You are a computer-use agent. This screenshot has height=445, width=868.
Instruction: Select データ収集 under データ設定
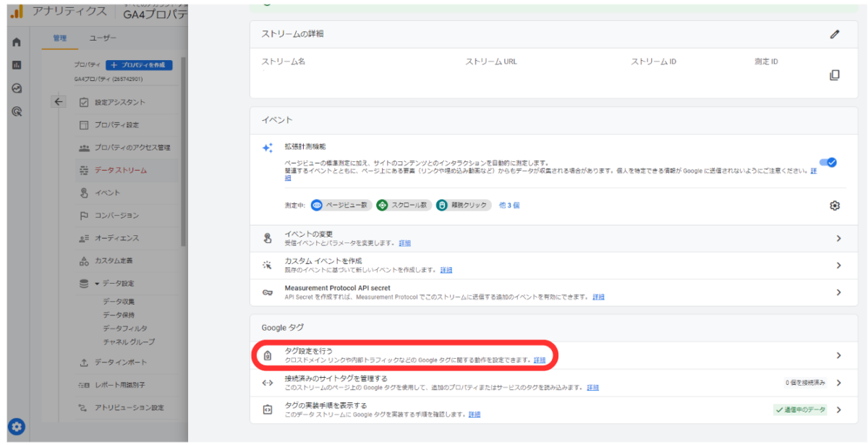(x=119, y=301)
